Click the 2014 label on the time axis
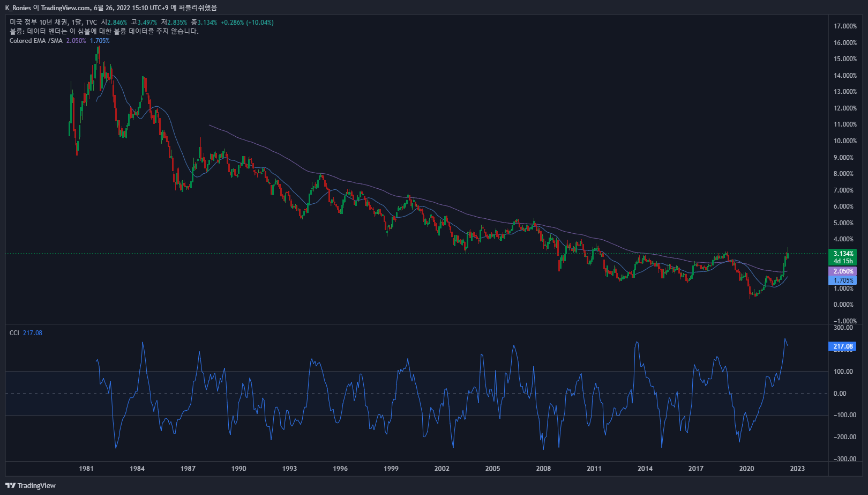 (645, 469)
